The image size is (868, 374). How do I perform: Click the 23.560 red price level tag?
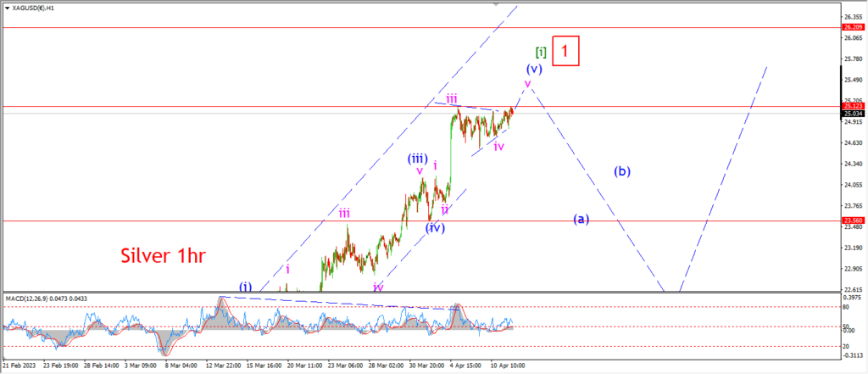pos(853,220)
